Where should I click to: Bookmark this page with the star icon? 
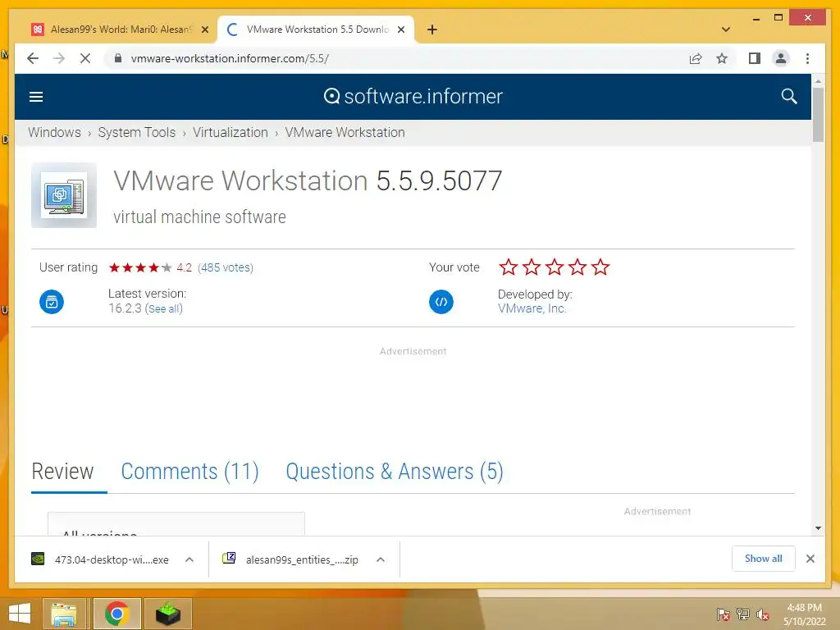(722, 58)
